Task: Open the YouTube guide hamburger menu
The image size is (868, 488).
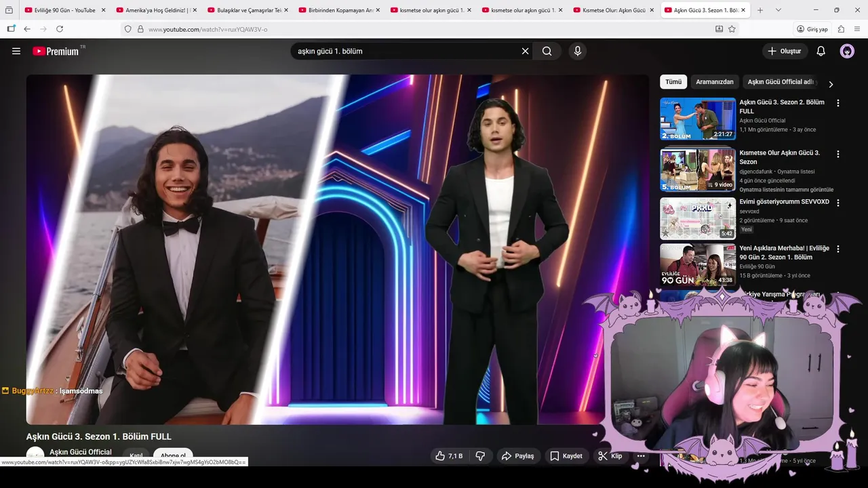Action: [16, 52]
